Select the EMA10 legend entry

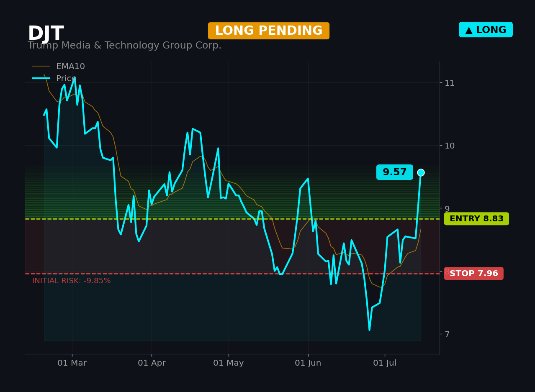(x=59, y=67)
